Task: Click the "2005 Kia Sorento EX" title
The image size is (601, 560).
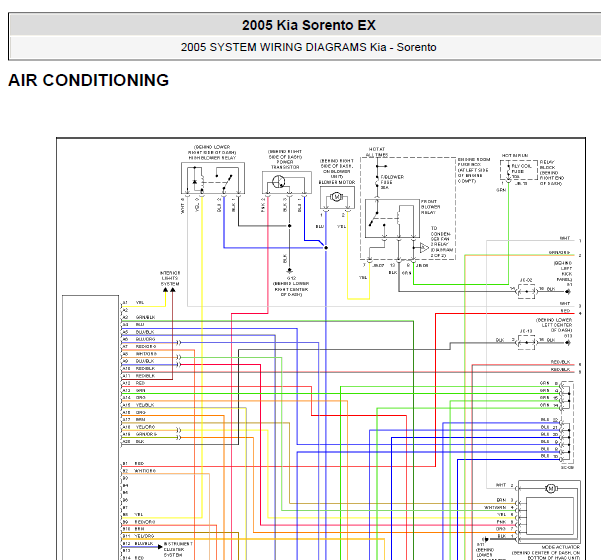Action: 309,25
